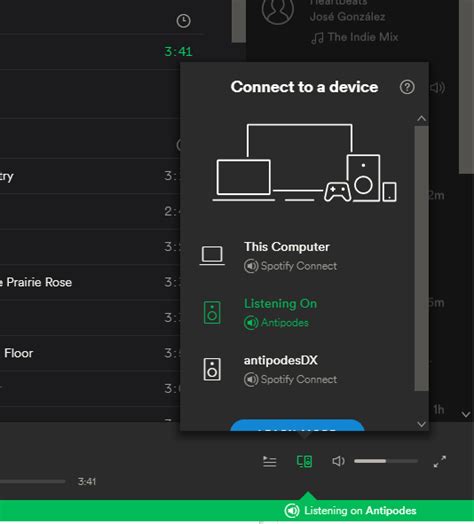Select This Computer as playback device

(298, 256)
